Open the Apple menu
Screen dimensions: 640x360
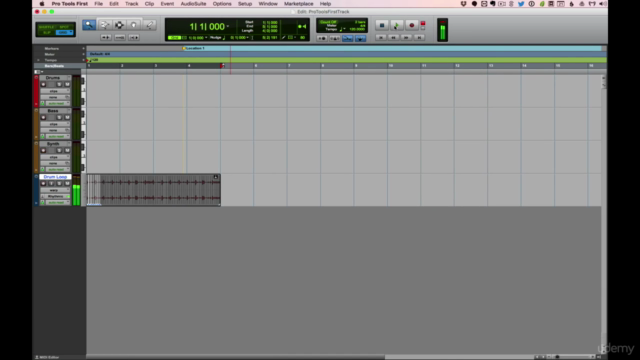click(41, 4)
